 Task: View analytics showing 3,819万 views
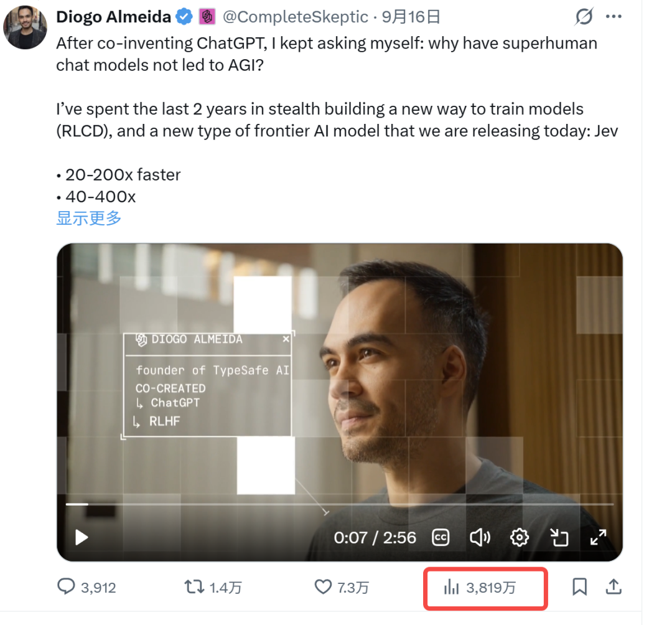(x=480, y=587)
